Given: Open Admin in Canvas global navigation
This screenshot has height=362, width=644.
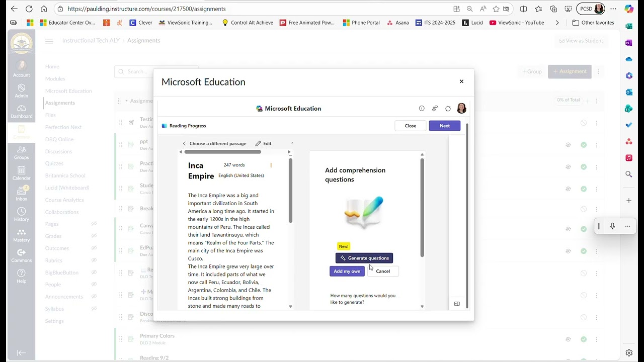Looking at the screenshot, I should [x=21, y=90].
